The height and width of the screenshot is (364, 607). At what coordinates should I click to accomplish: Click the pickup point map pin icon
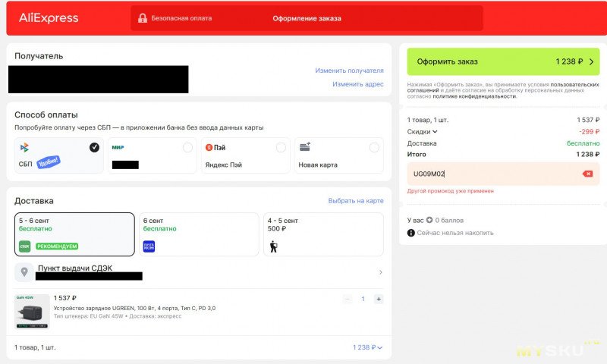click(x=24, y=272)
